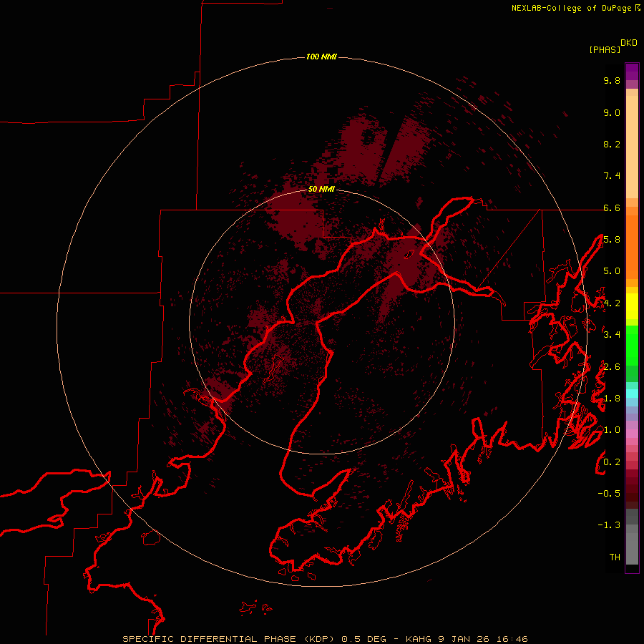Screen dimensions: 644x644
Task: Pick the yellow color bar segment
Action: 632,306
